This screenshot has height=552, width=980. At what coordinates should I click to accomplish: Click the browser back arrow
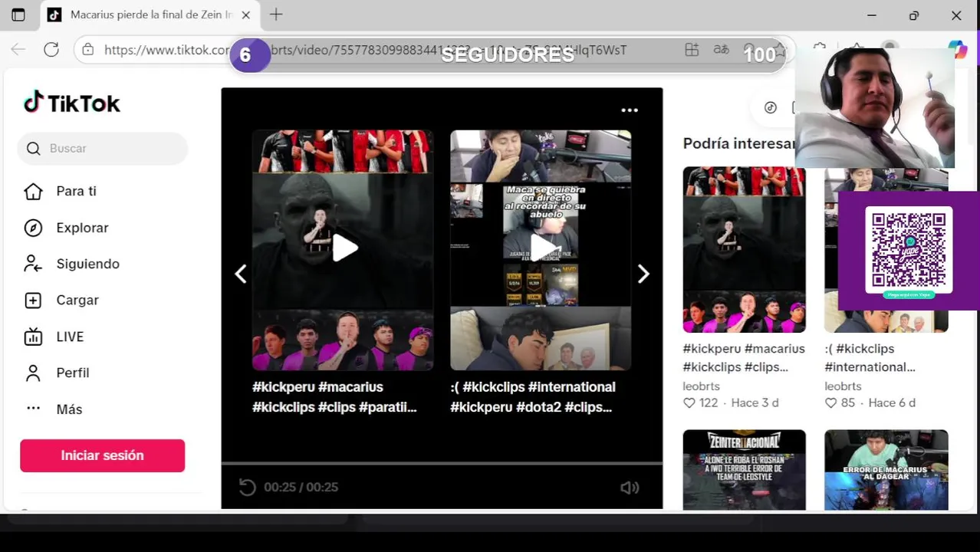[x=18, y=50]
